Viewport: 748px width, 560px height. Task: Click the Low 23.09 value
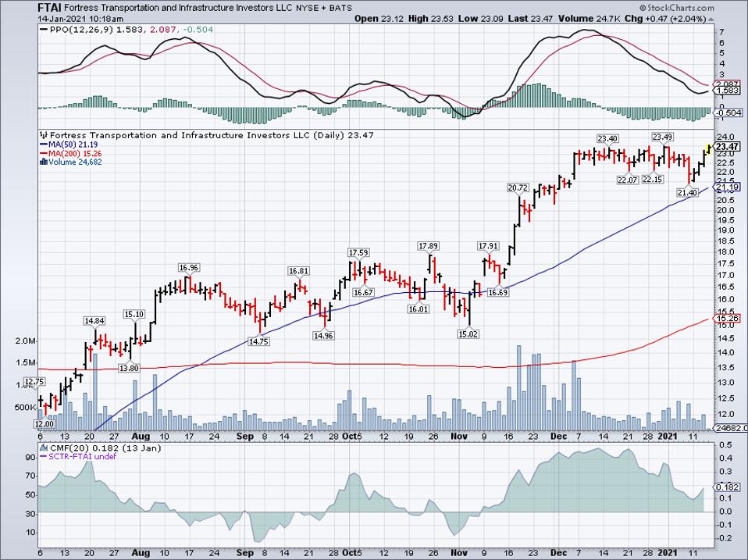481,19
